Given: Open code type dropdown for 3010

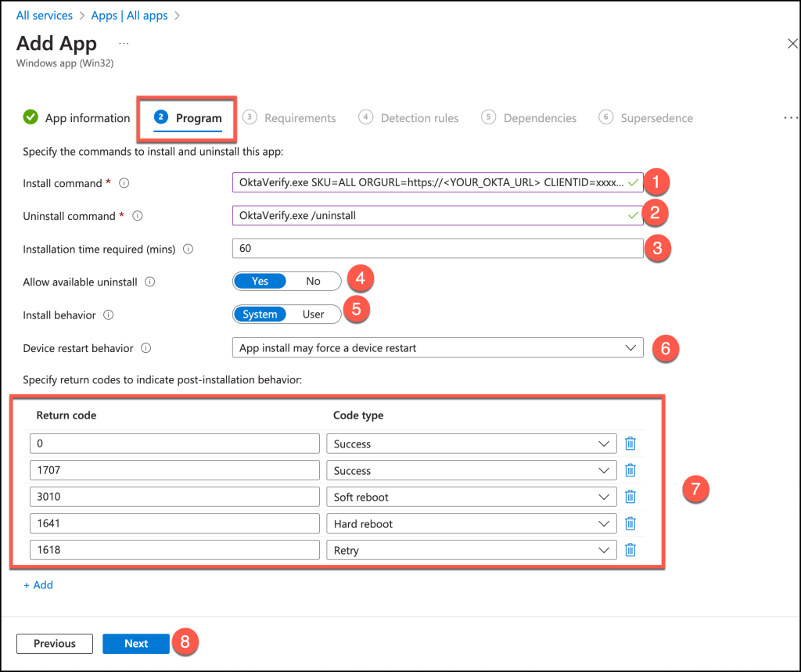Looking at the screenshot, I should [471, 497].
